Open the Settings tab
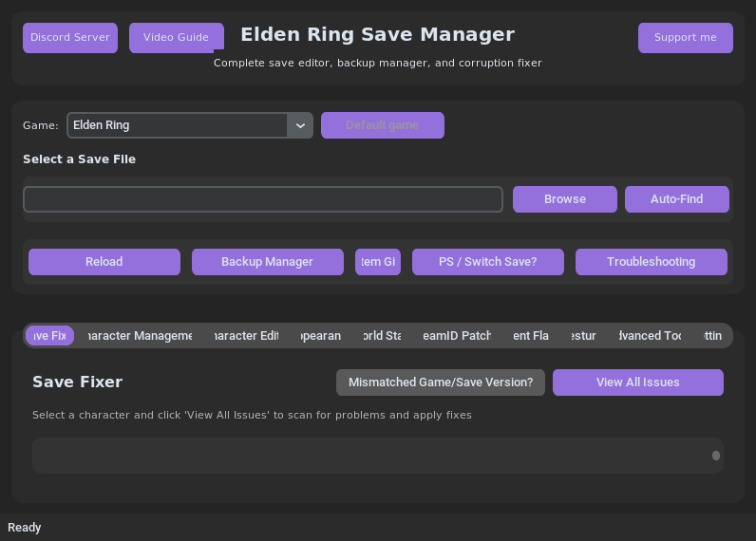 (x=712, y=336)
